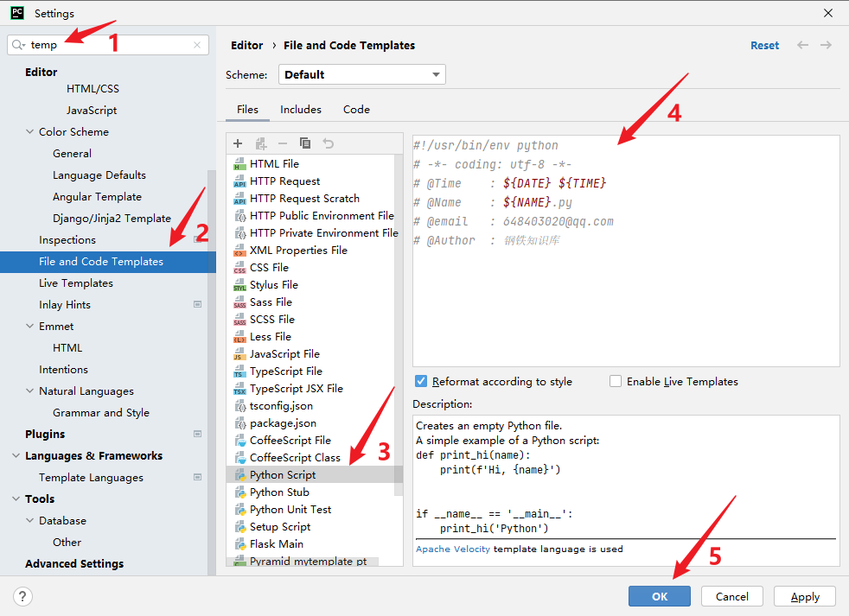Click the magnifier search history icon
The image size is (849, 616).
coord(18,45)
